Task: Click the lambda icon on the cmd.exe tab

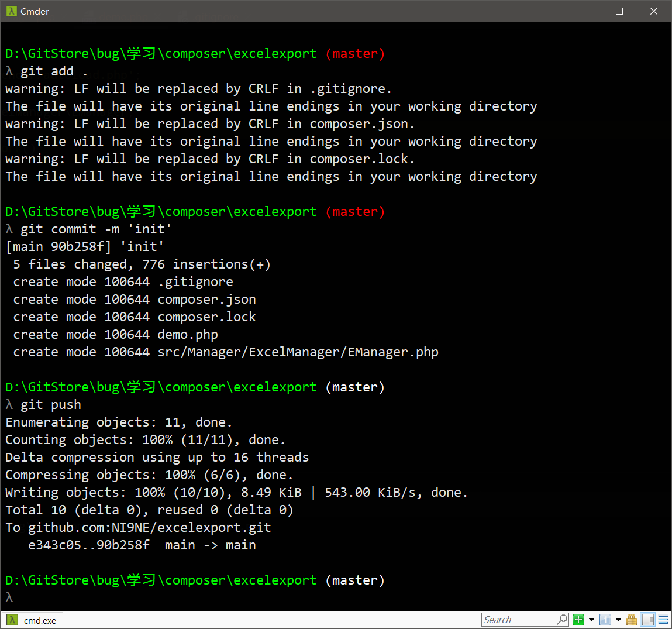Action: [12, 620]
